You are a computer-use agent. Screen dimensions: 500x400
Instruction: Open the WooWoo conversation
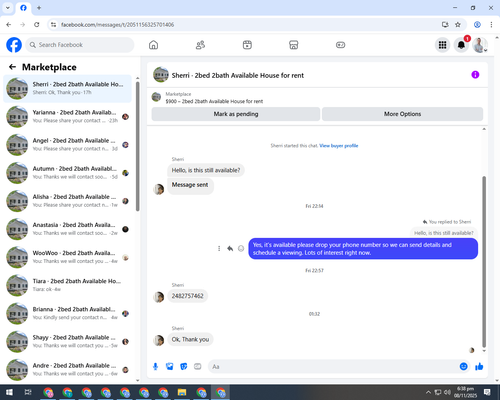pos(67,257)
